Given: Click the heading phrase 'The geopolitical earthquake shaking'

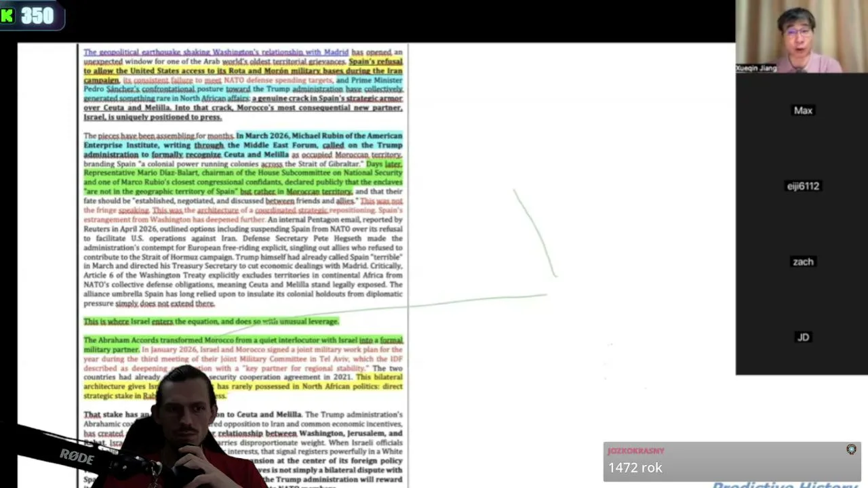Looking at the screenshot, I should (x=149, y=52).
